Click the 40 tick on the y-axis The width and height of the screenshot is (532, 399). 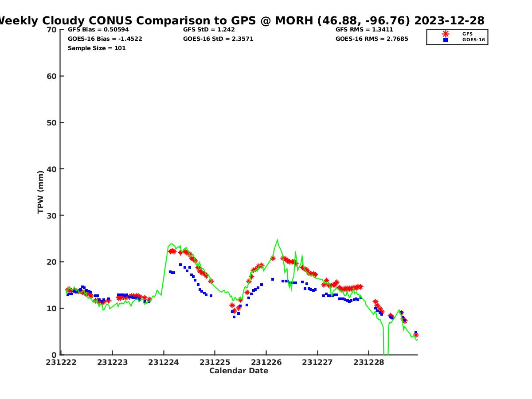[52, 169]
